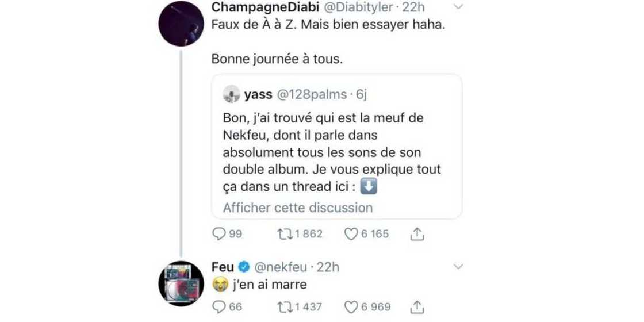Click yass's small avatar in quoted tweet
644x322 pixels.
coord(231,94)
